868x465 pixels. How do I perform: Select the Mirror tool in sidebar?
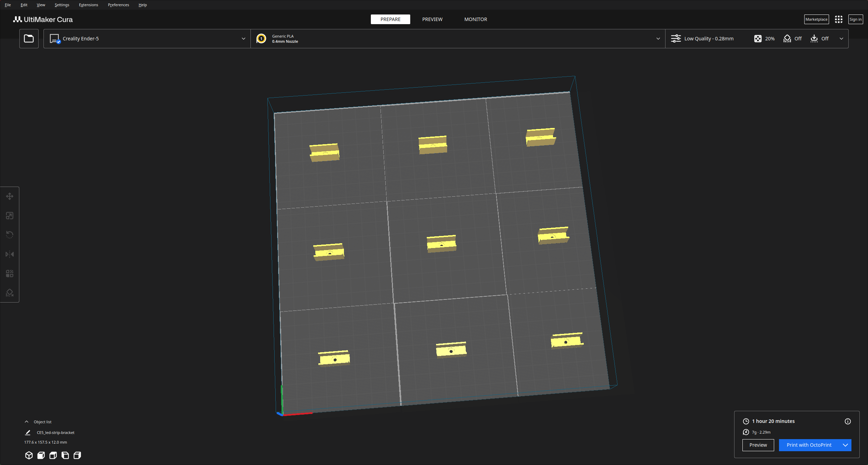coord(10,254)
